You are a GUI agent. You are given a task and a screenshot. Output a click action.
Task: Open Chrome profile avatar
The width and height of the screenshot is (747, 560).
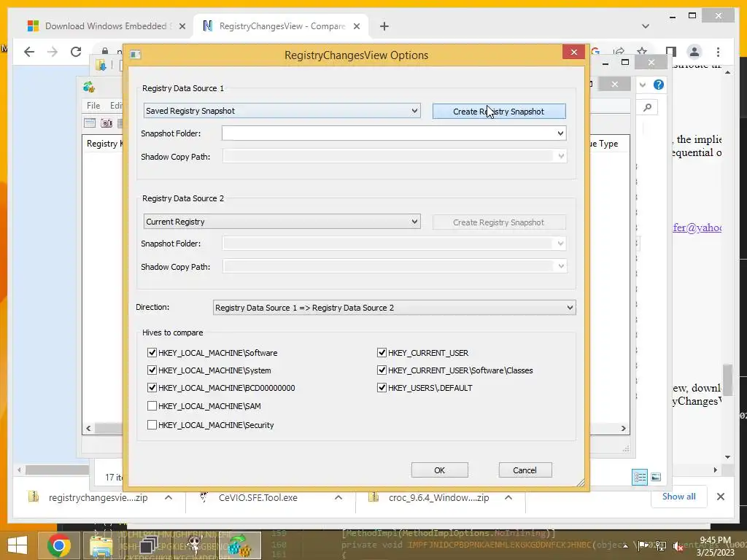click(x=694, y=52)
